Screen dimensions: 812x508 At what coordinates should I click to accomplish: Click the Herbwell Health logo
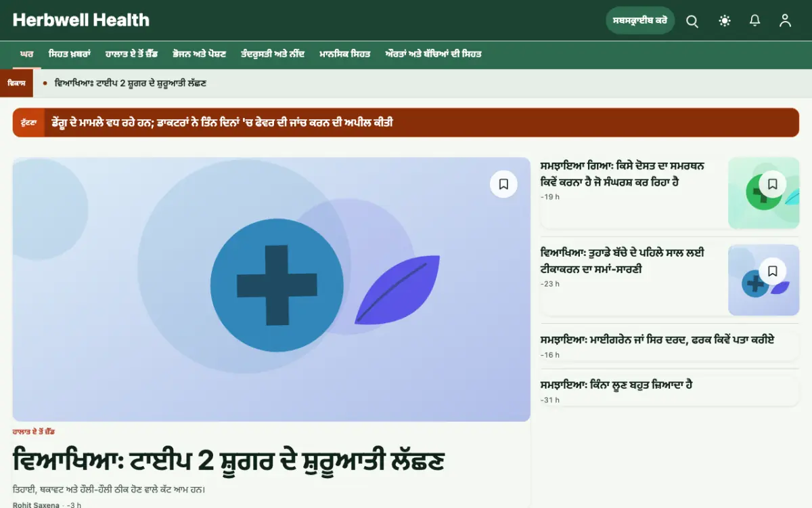[81, 20]
